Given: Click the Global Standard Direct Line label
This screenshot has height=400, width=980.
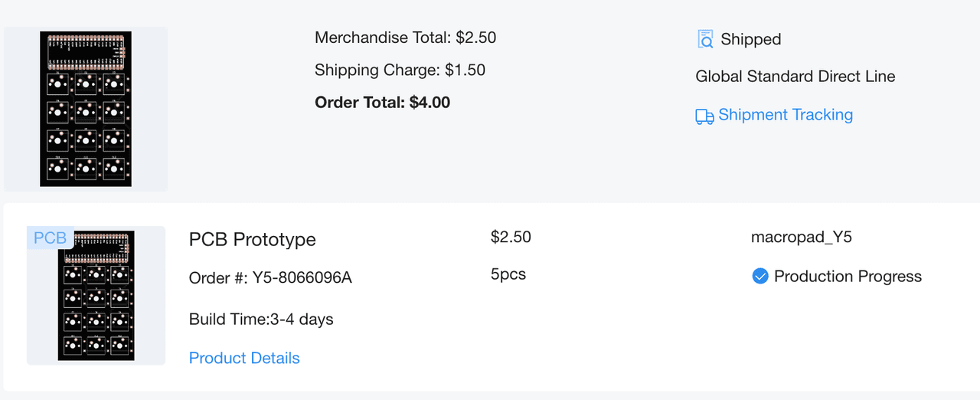Looking at the screenshot, I should (795, 77).
